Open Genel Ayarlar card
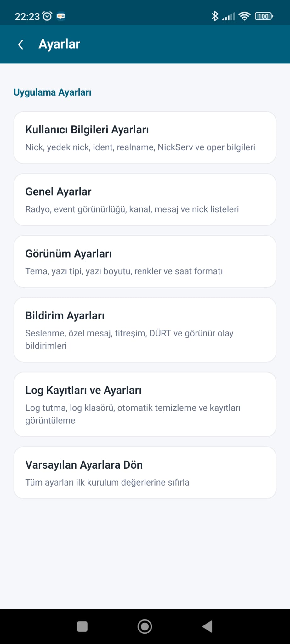Image resolution: width=290 pixels, height=644 pixels. (145, 199)
